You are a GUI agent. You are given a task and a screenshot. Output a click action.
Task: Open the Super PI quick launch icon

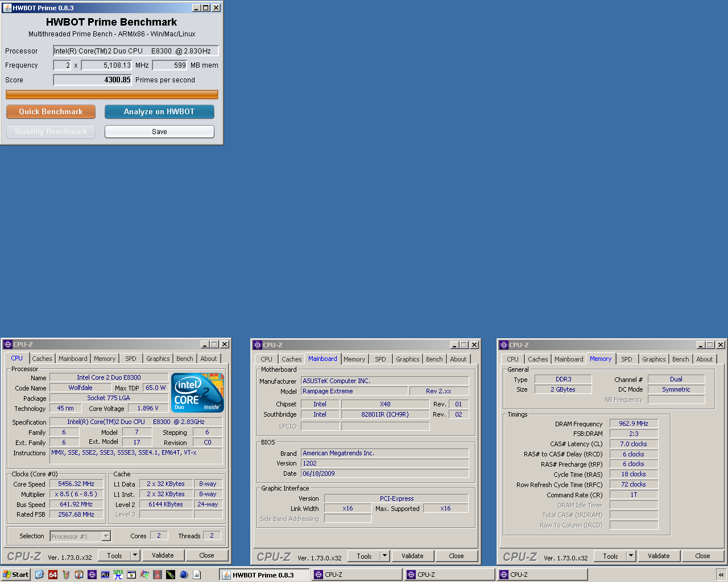click(x=118, y=575)
